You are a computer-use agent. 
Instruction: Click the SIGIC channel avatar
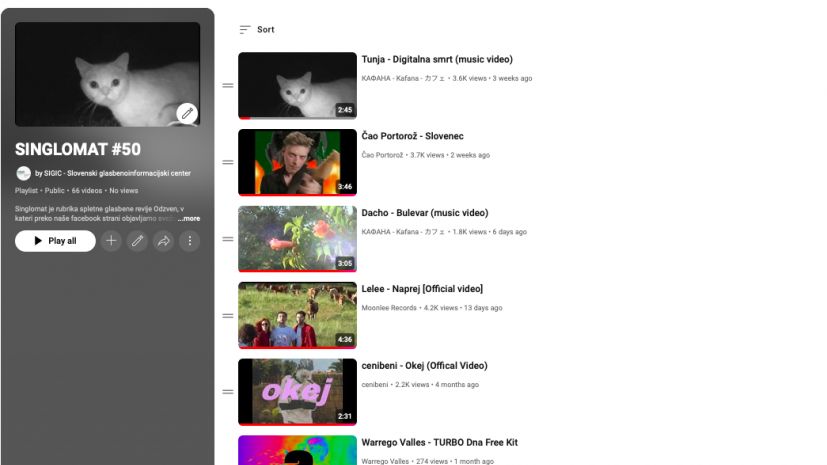23,173
